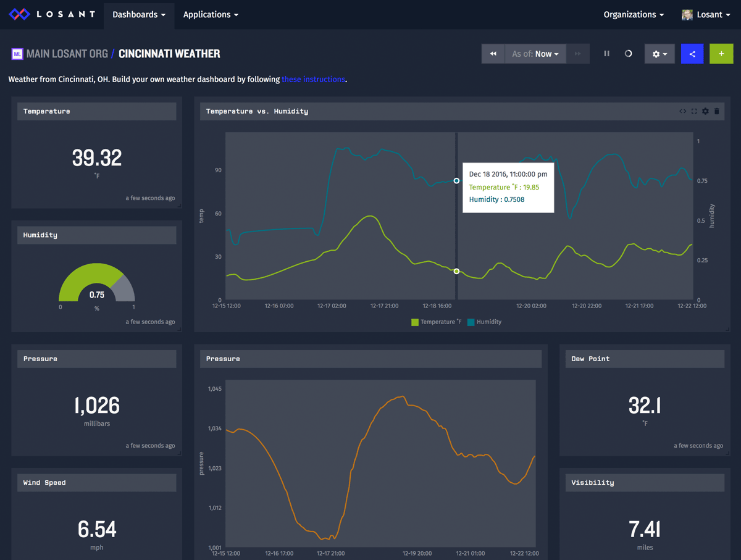Viewport: 741px width, 560px height.
Task: Click the green add block button
Action: point(721,54)
